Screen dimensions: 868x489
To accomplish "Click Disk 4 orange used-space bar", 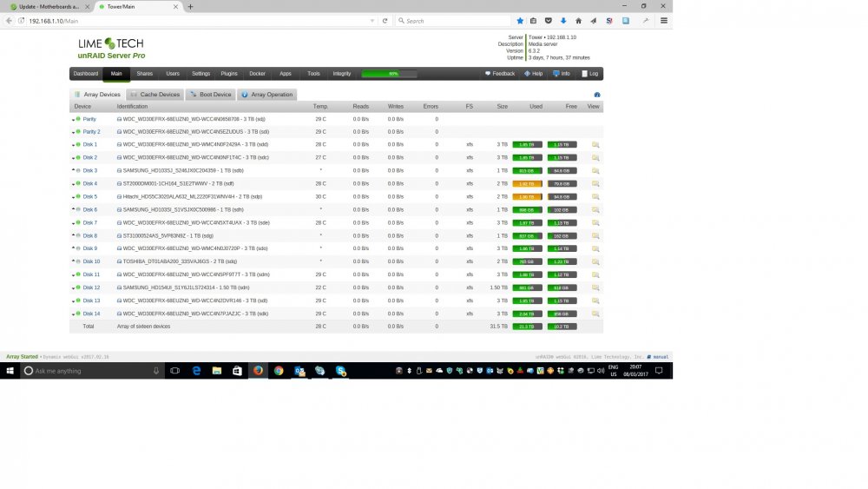I will (x=527, y=184).
